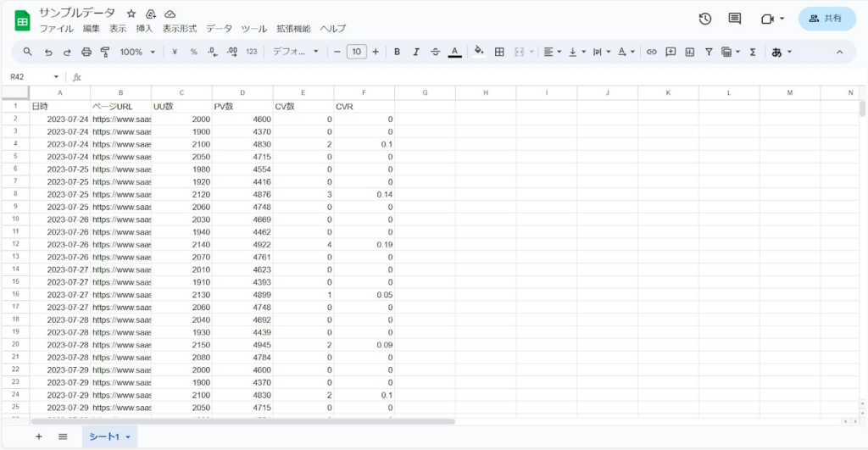Click the insert link icon
This screenshot has width=868, height=450.
[x=652, y=52]
